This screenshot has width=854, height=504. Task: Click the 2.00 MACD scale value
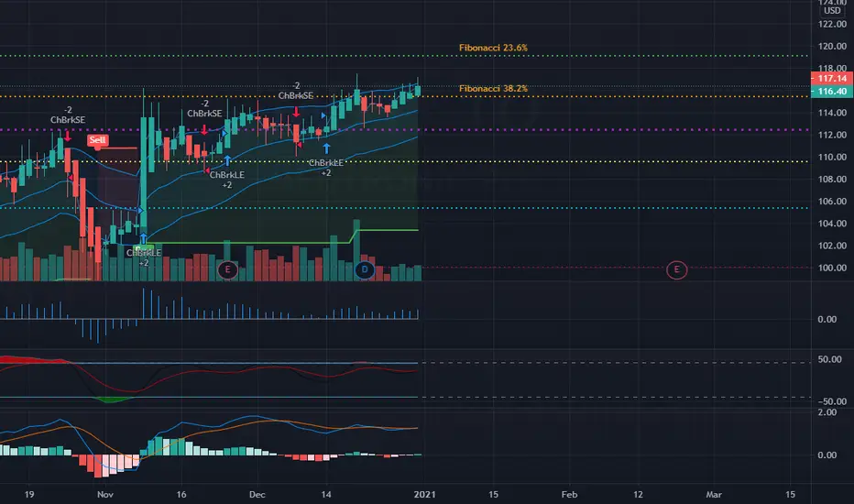[x=827, y=412]
